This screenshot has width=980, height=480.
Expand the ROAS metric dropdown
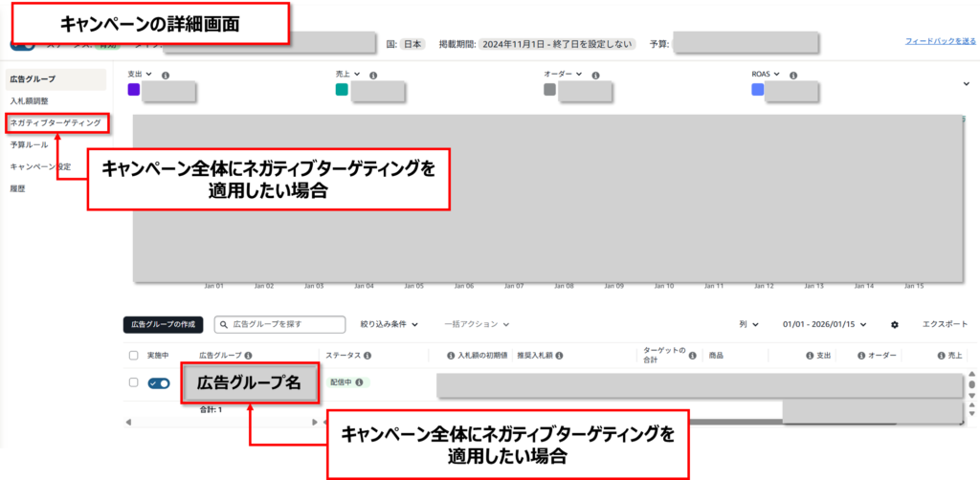point(777,74)
